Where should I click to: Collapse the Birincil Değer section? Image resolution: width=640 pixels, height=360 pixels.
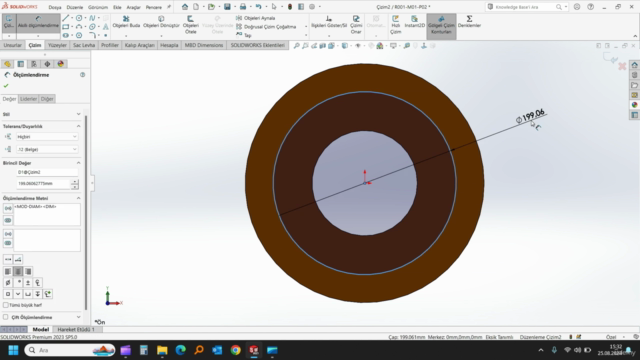tap(78, 163)
